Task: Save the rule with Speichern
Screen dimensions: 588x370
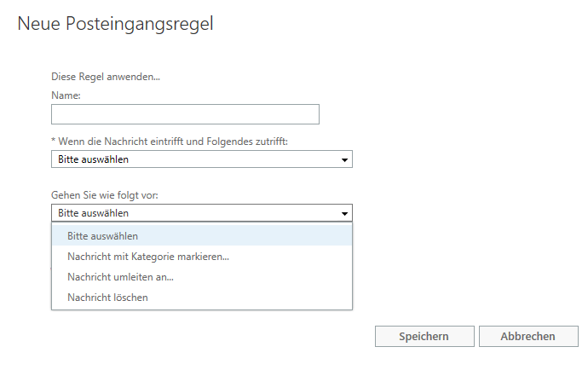Action: (424, 336)
